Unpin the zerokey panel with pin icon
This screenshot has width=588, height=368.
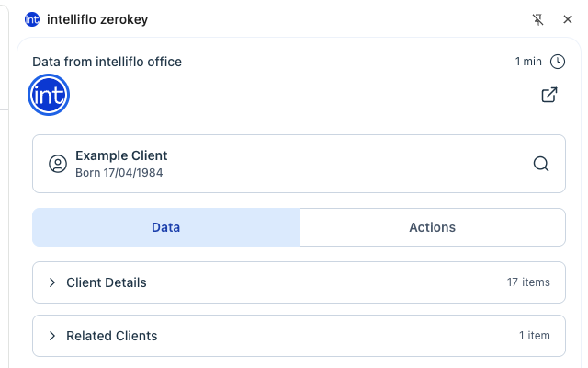tap(538, 19)
